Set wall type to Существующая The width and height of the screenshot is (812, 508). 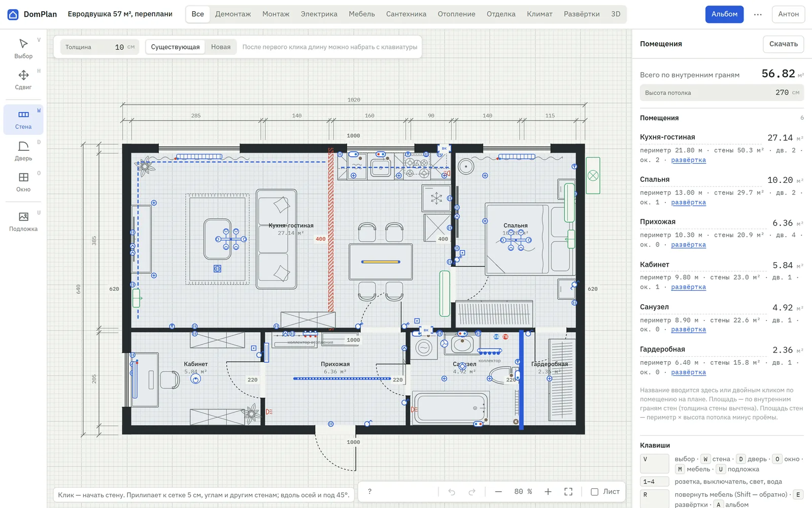click(175, 47)
